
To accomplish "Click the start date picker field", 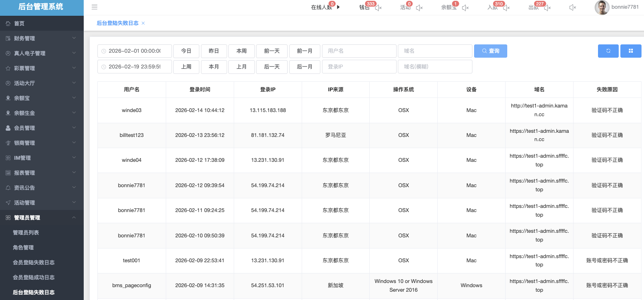I will pos(135,51).
